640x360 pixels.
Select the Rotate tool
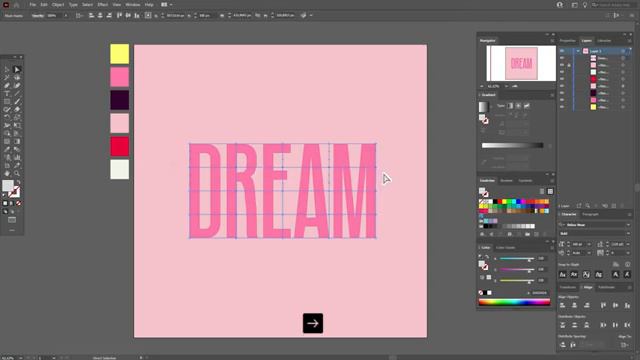(x=7, y=118)
